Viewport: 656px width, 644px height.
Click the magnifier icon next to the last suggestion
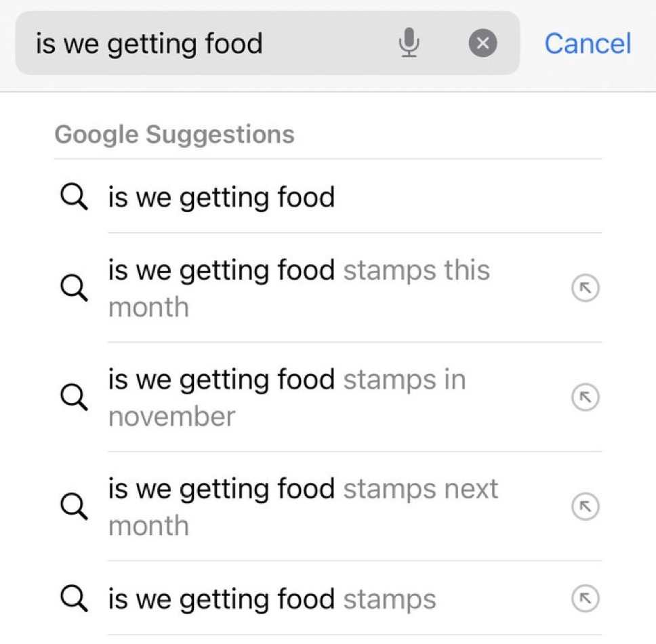pos(74,599)
